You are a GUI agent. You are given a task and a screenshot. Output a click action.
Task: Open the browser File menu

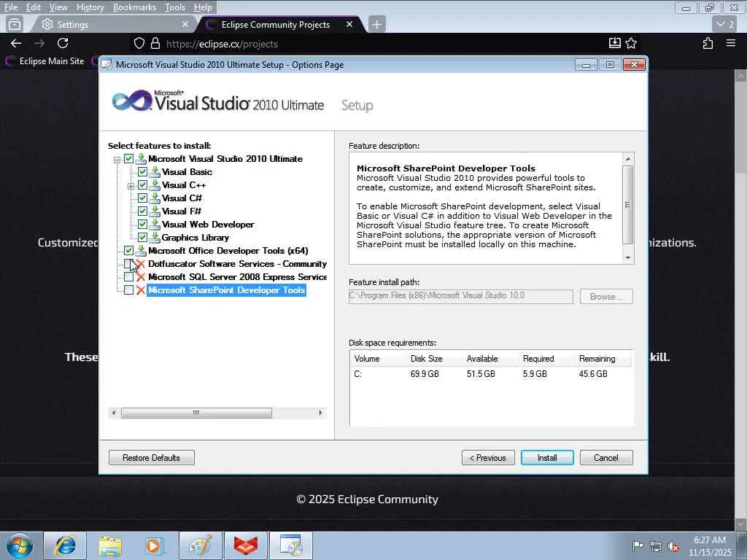[10, 7]
